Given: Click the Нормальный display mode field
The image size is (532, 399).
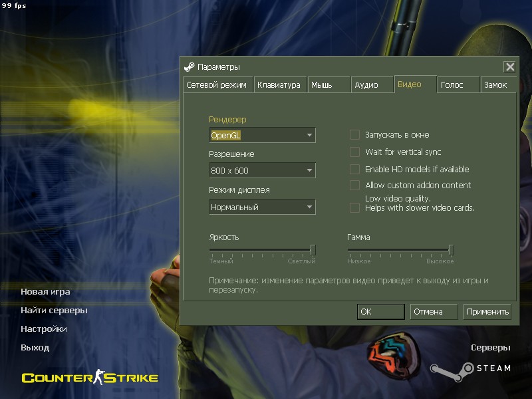Looking at the screenshot, I should point(262,207).
